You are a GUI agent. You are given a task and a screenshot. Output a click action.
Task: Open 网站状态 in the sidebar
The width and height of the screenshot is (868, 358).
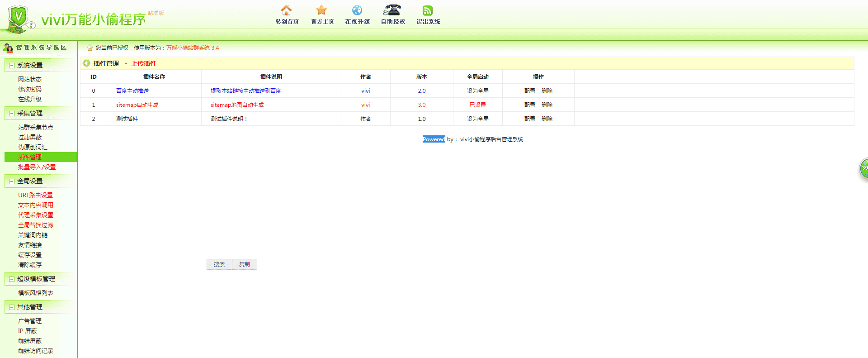(x=30, y=79)
